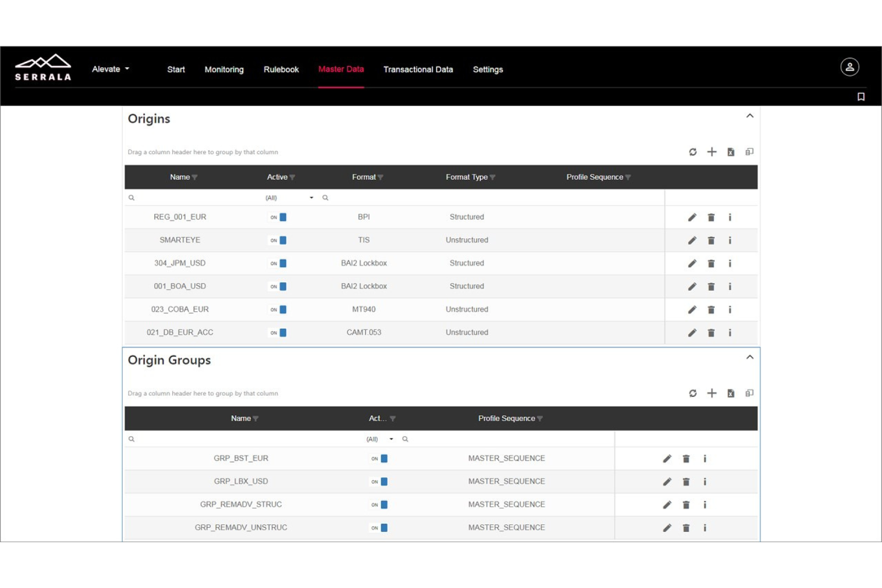Go to the Monitoring tab
The height and width of the screenshot is (588, 882).
coord(224,70)
